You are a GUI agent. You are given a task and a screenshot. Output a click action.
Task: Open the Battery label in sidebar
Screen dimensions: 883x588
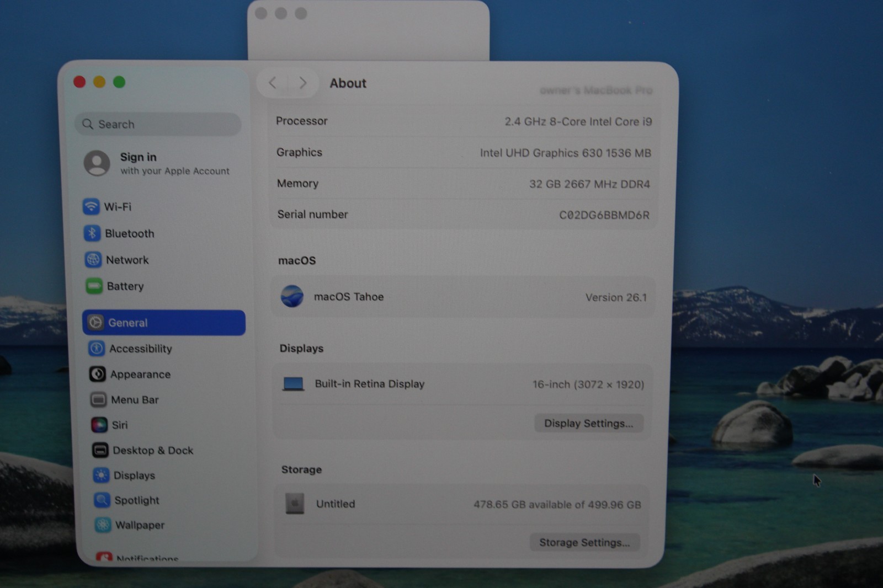(125, 286)
